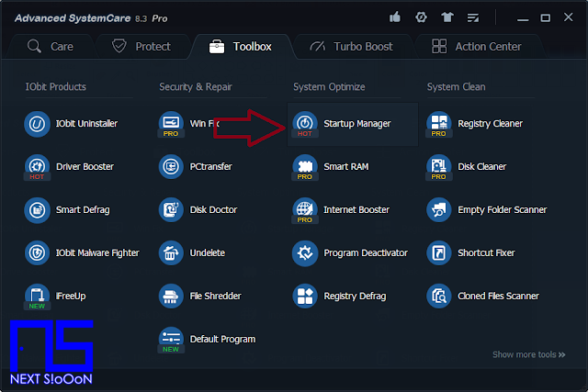588x392 pixels.
Task: Launch IObit Malware Fighter icon
Action: coord(37,253)
